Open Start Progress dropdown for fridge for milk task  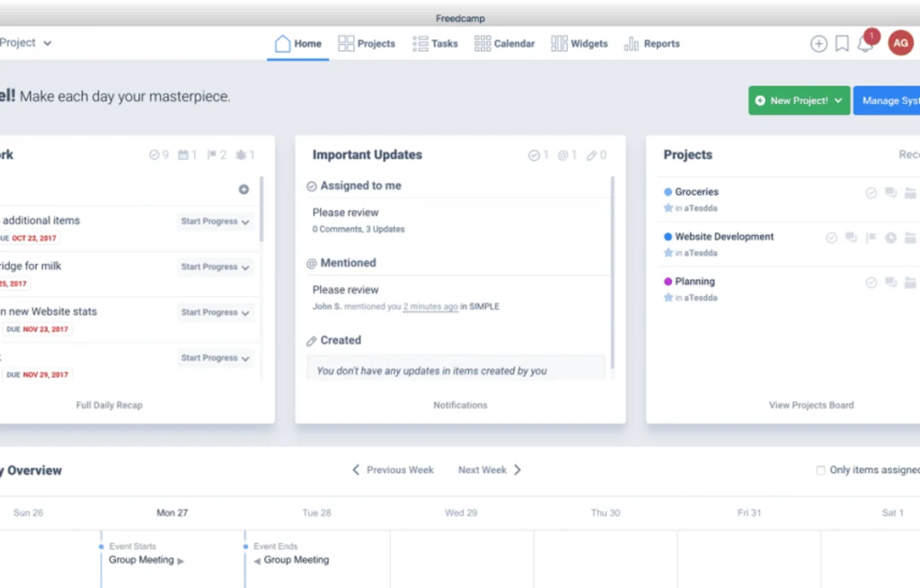click(215, 267)
